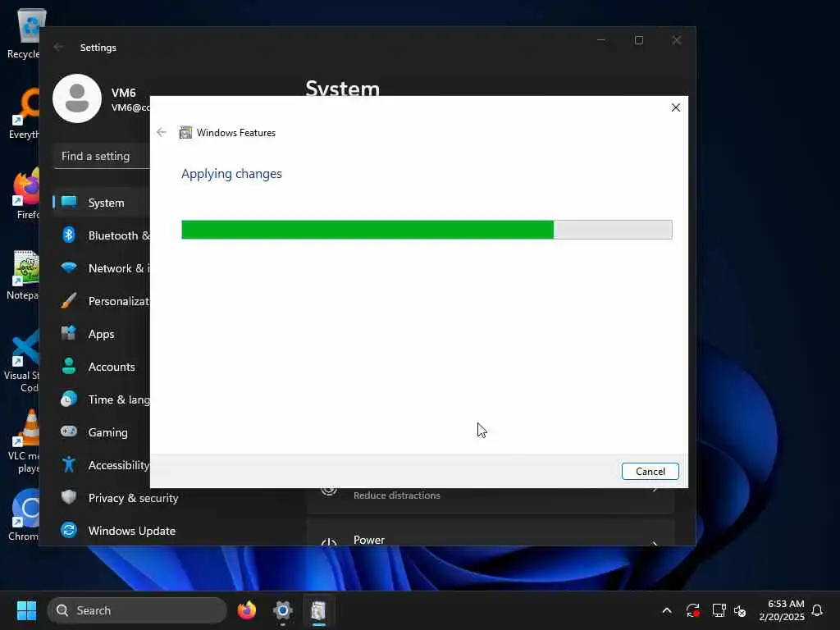
Task: Click the Reduce distractions text
Action: tap(396, 495)
